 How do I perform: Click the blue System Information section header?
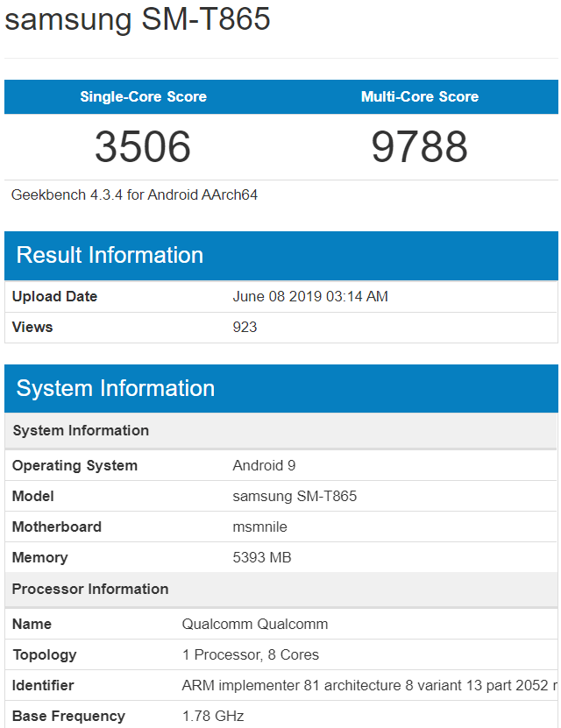[x=281, y=388]
